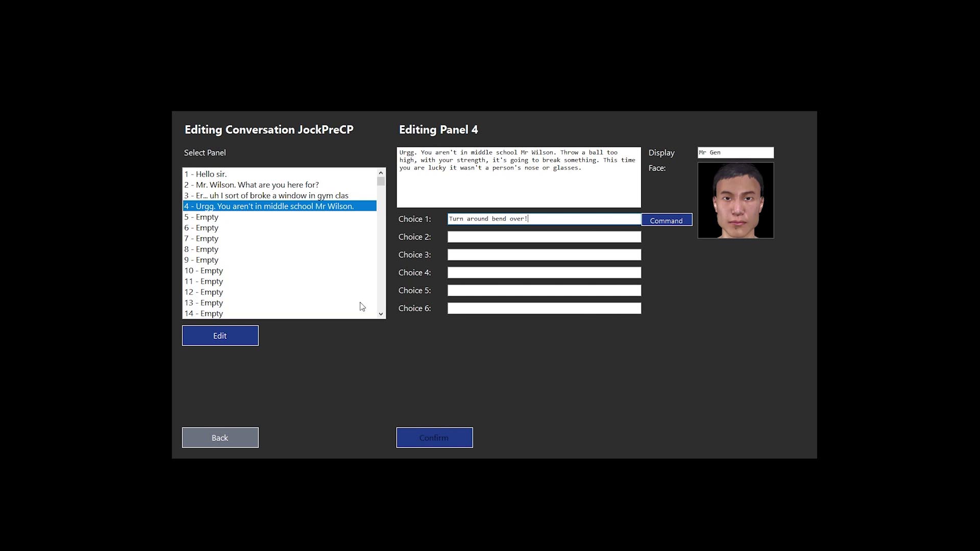Viewport: 980px width, 551px height.
Task: Click the blue Edit button
Action: tap(220, 336)
